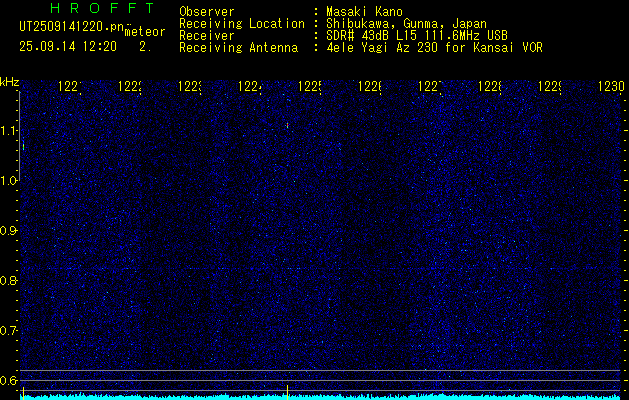Click the red-green meteor echo near 1.1 kHz
The height and width of the screenshot is (400, 629).
(287, 126)
